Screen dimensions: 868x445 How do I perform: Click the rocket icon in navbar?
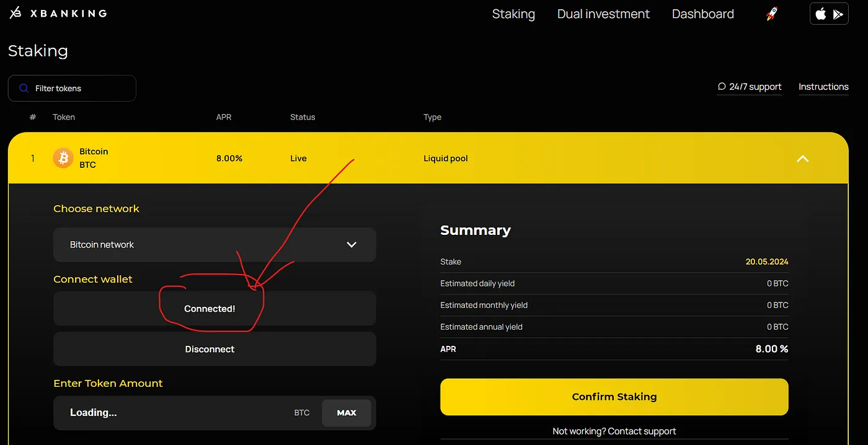pos(772,14)
